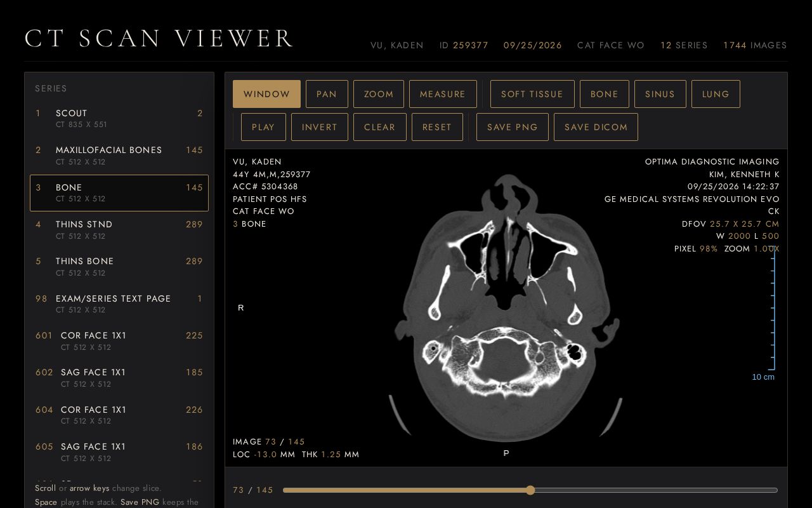
Task: Click the CT axial image viewport
Action: point(506,308)
